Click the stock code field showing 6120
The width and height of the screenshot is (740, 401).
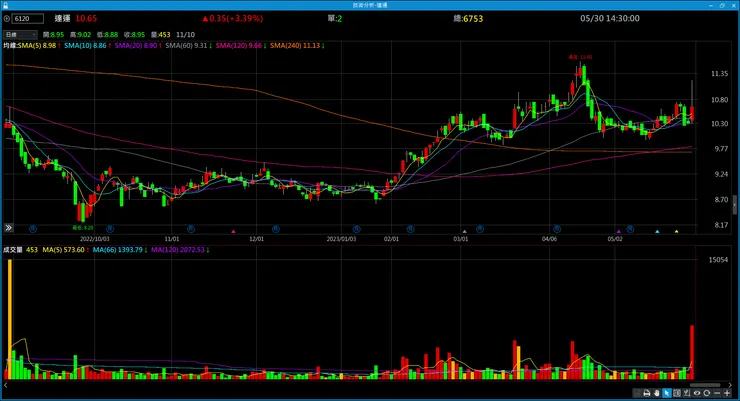(28, 19)
